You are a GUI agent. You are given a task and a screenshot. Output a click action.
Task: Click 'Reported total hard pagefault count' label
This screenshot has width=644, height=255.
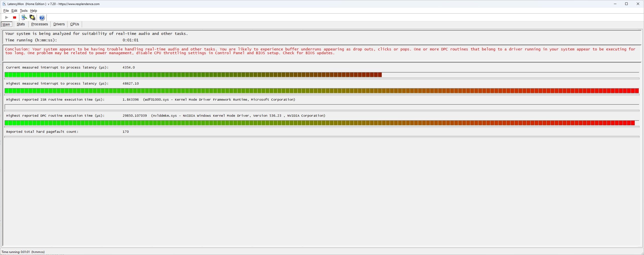click(x=42, y=132)
